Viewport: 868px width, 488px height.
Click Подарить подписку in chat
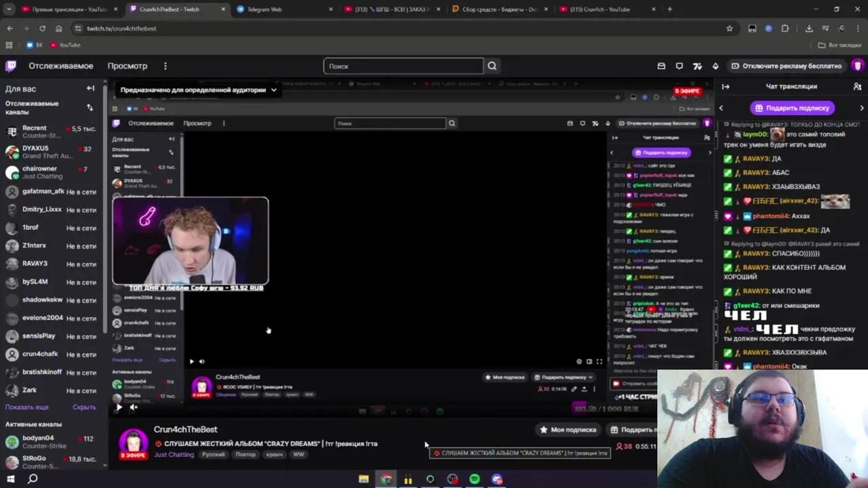(792, 108)
